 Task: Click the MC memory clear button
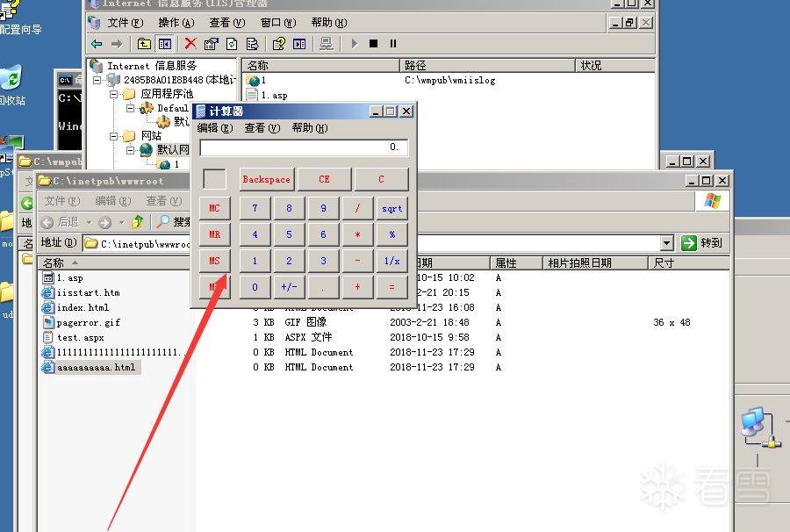(x=215, y=208)
